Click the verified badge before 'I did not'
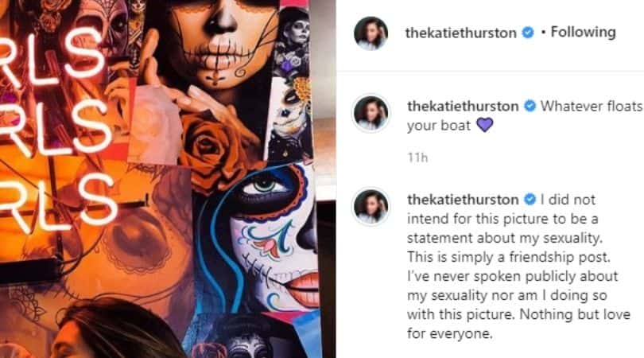The image size is (644, 358). [x=530, y=200]
